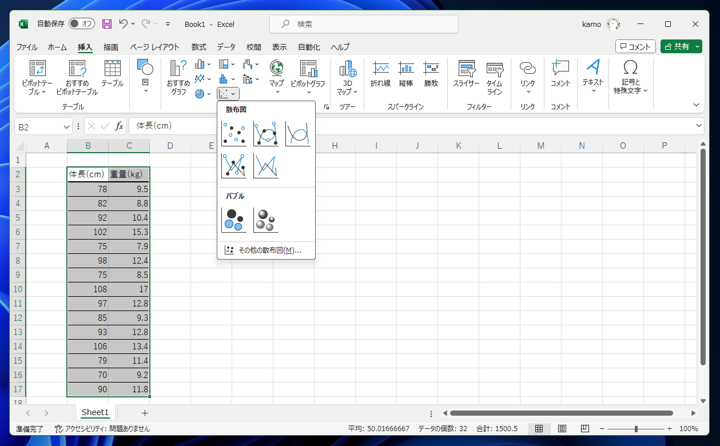This screenshot has width=720, height=446.
Task: Select scatter with smooth lines only
Action: 298,134
